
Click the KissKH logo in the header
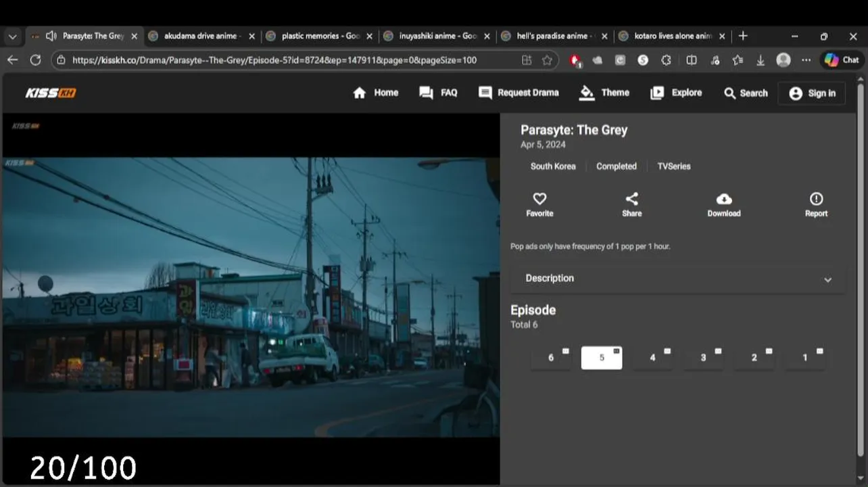tap(51, 93)
